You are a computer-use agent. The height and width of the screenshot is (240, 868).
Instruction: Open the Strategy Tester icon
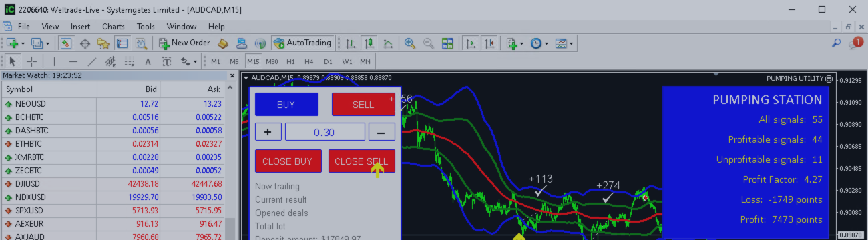[x=141, y=43]
